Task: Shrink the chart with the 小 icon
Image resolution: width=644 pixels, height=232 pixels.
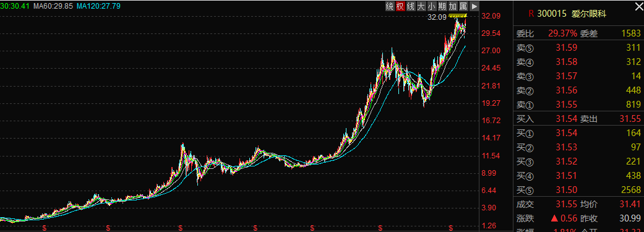Action: click(x=432, y=6)
